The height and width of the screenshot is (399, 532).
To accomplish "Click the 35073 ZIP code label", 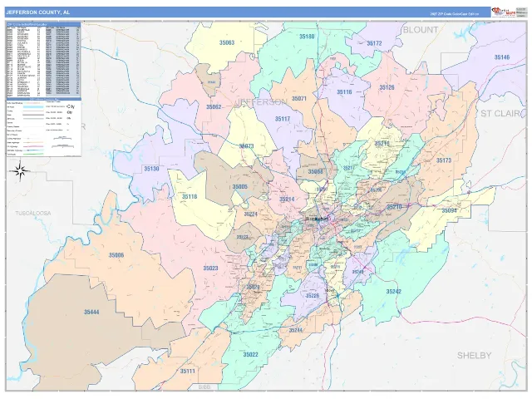I will [246, 146].
